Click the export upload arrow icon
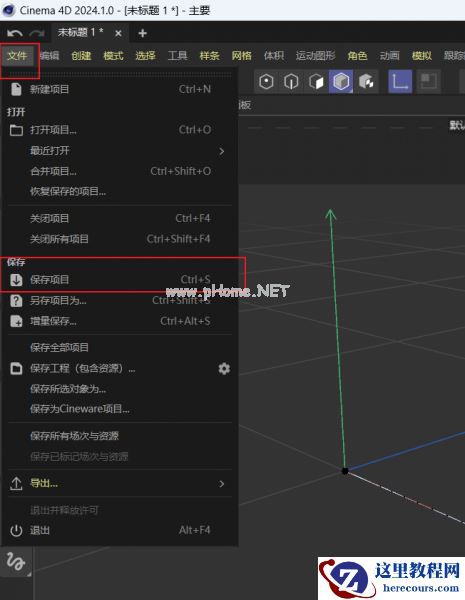This screenshot has width=465, height=600. tap(16, 484)
